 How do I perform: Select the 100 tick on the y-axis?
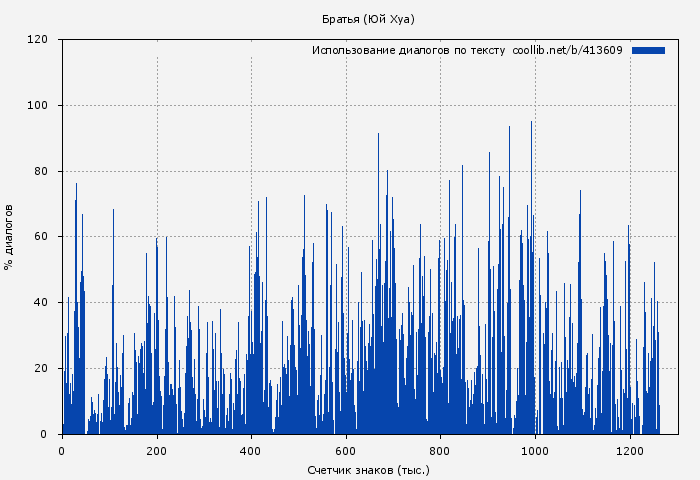[38, 106]
